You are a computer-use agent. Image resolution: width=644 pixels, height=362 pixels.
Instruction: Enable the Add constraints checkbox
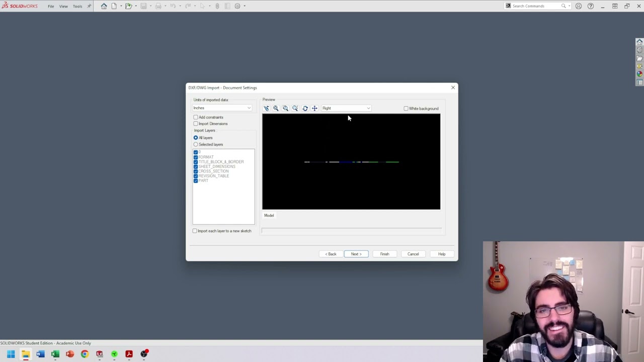(x=196, y=117)
